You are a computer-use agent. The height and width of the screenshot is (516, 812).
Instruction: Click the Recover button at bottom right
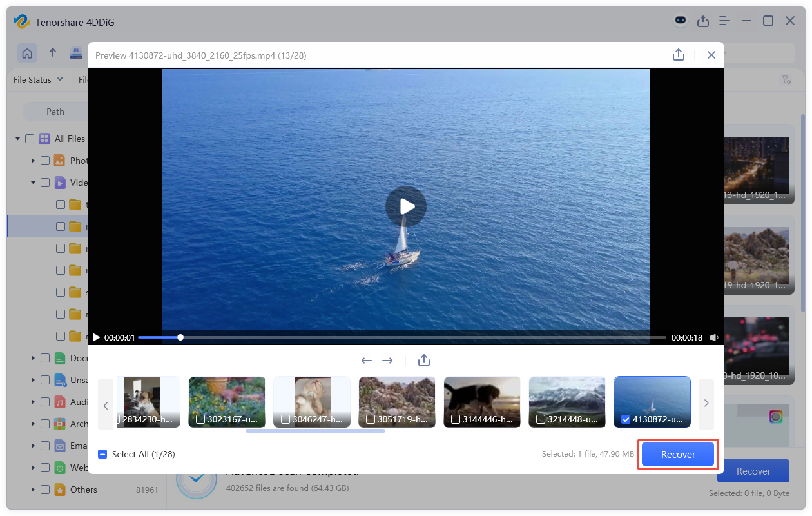click(x=753, y=471)
